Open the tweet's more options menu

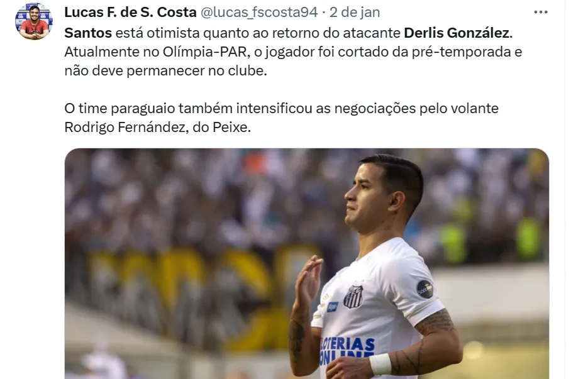pos(540,13)
